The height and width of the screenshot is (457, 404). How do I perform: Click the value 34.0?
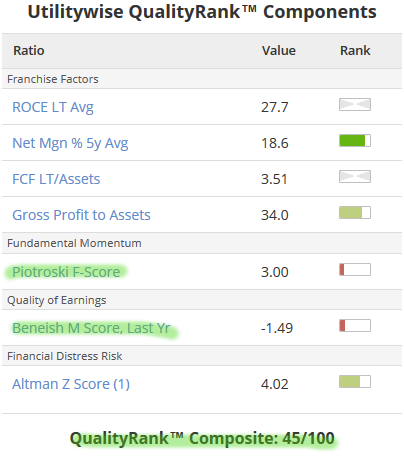275,215
